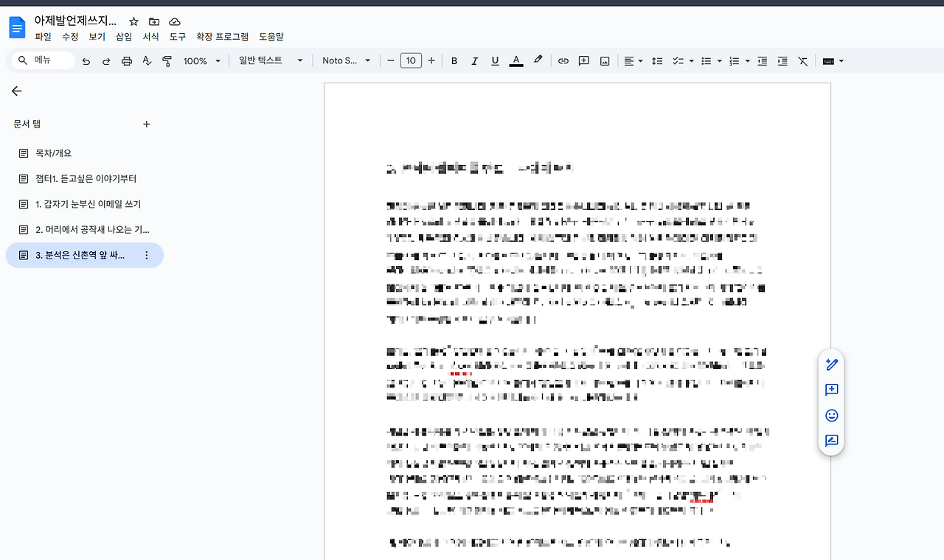Apply a bulleted list
Screen dimensions: 944x560
pyautogui.click(x=706, y=61)
